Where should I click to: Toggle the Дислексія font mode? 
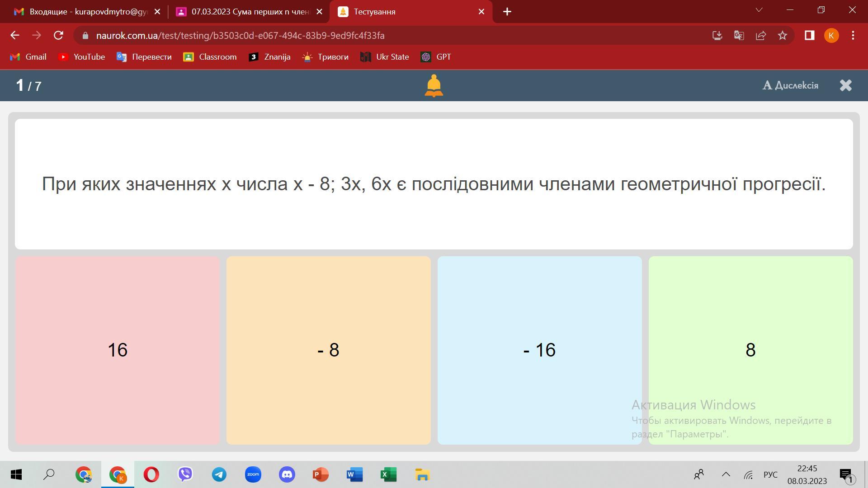point(790,85)
